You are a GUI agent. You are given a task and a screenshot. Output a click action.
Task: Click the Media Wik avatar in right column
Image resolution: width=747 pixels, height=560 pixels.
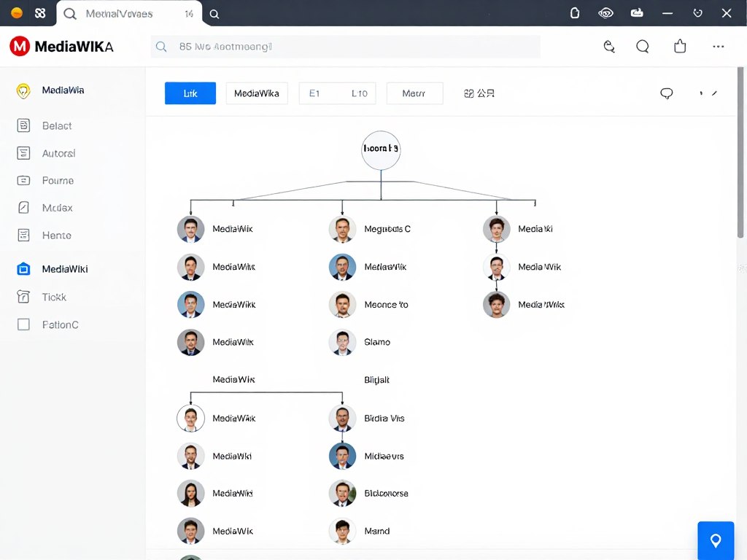pos(496,267)
